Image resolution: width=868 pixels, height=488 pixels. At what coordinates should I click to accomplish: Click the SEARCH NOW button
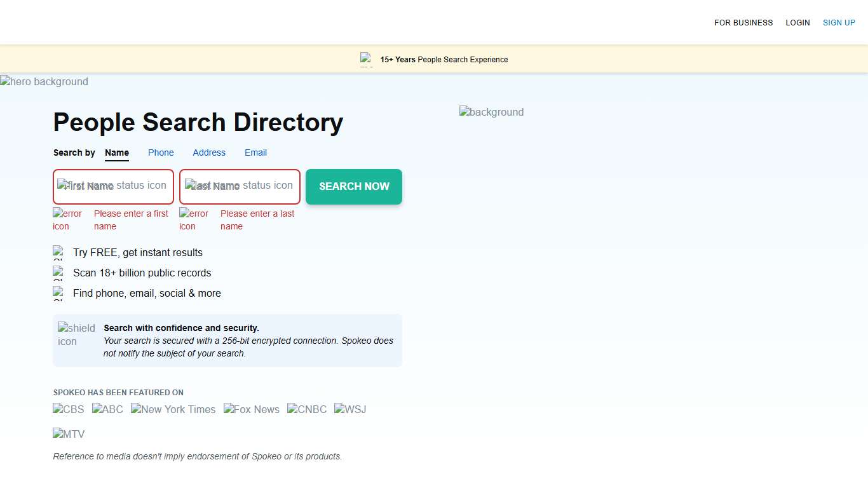(354, 186)
